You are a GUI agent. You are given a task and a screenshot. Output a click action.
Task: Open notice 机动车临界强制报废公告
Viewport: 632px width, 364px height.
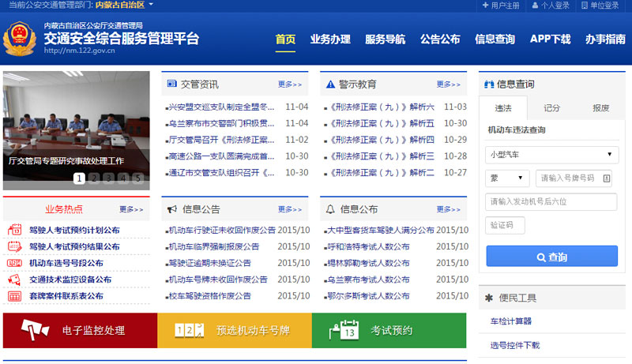[x=213, y=246]
